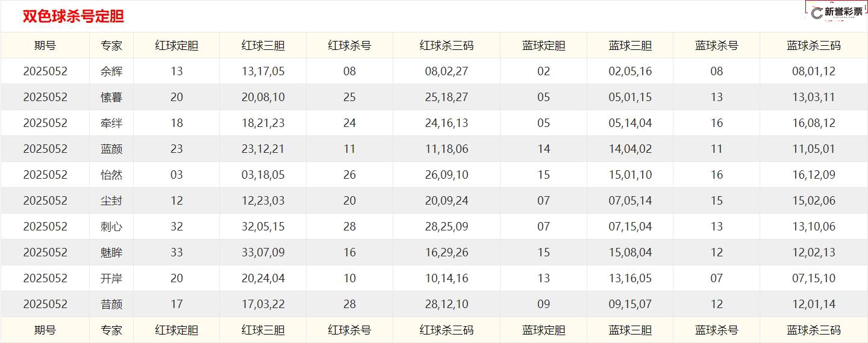Viewport: 868px width, 343px height.
Task: Click 怡然's 蓝球杀三码 value 16,12,09
Action: click(814, 175)
